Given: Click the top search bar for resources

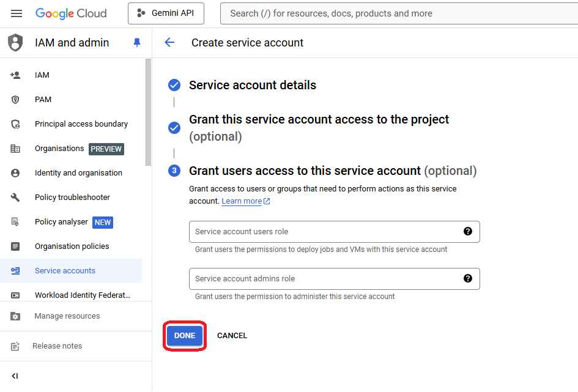Looking at the screenshot, I should 398,13.
